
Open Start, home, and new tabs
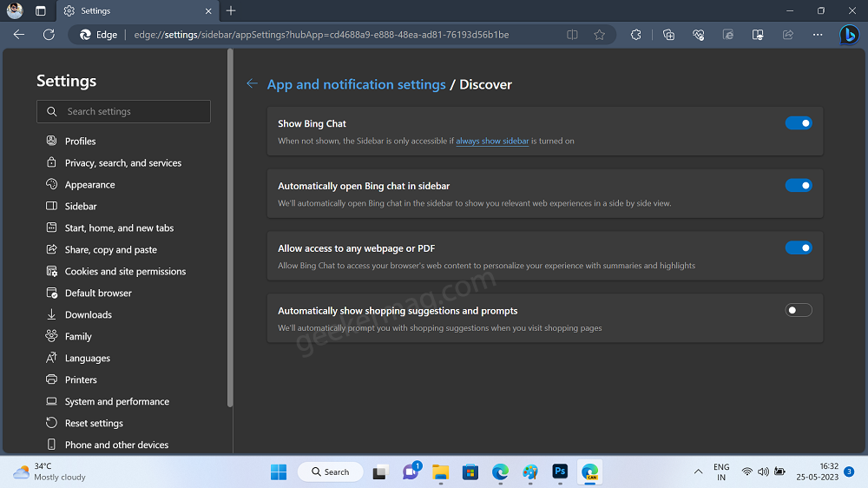[119, 228]
